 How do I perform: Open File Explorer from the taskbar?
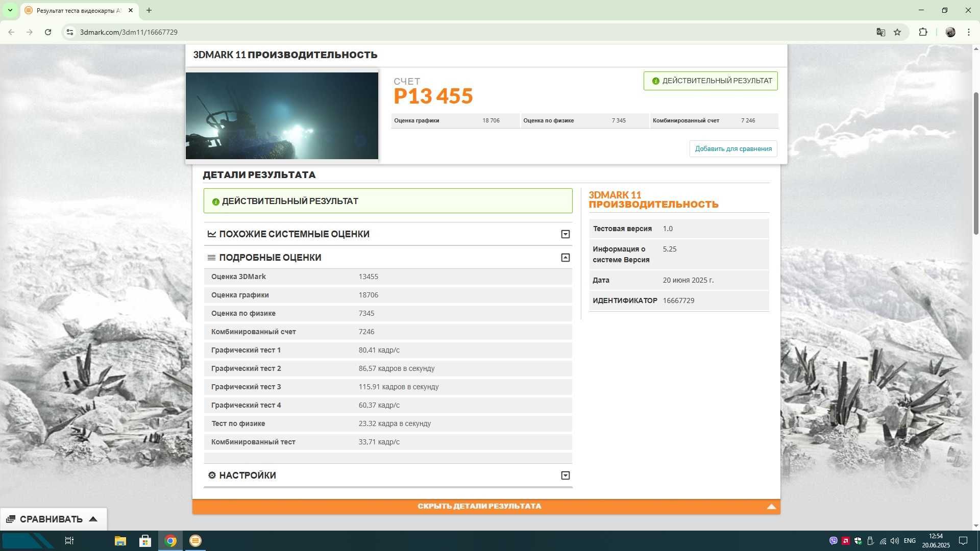click(120, 541)
